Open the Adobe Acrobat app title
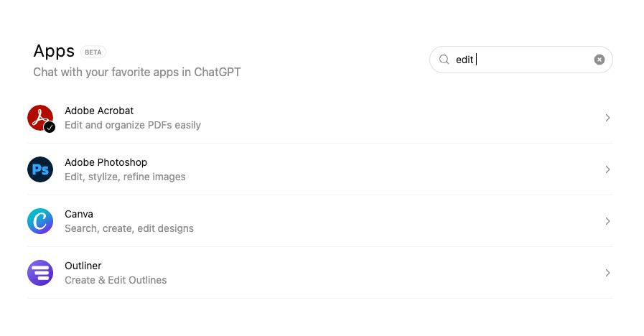The height and width of the screenshot is (336, 644). [99, 111]
